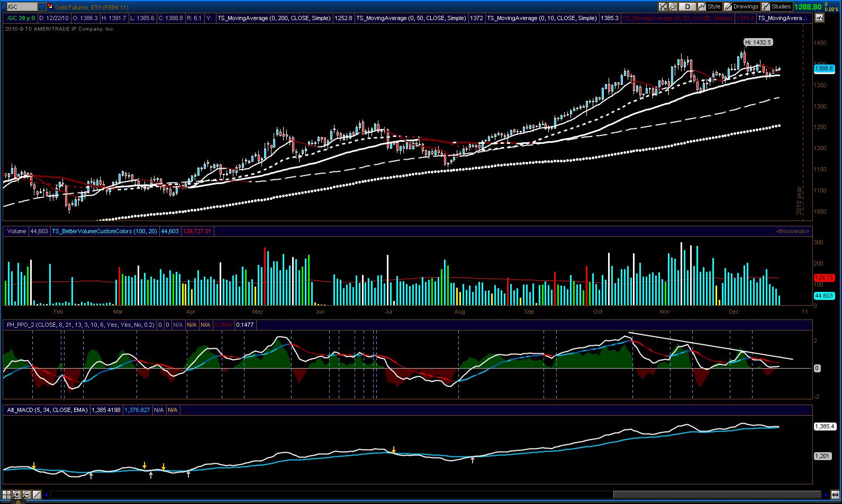The height and width of the screenshot is (504, 842).
Task: Click the PH_PPO_2 study label
Action: 81,325
